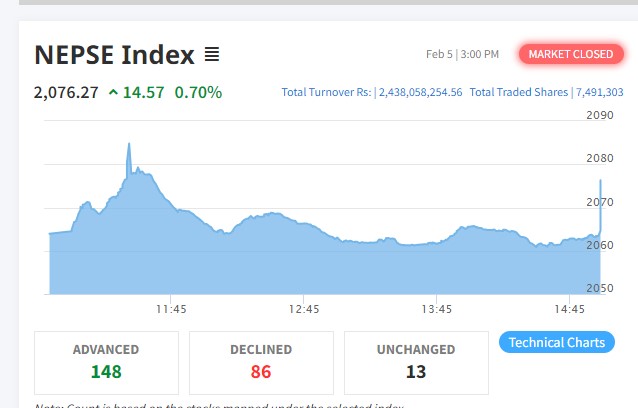Select the ADVANCED stocks card
Screen dimensions: 638x408
click(106, 362)
